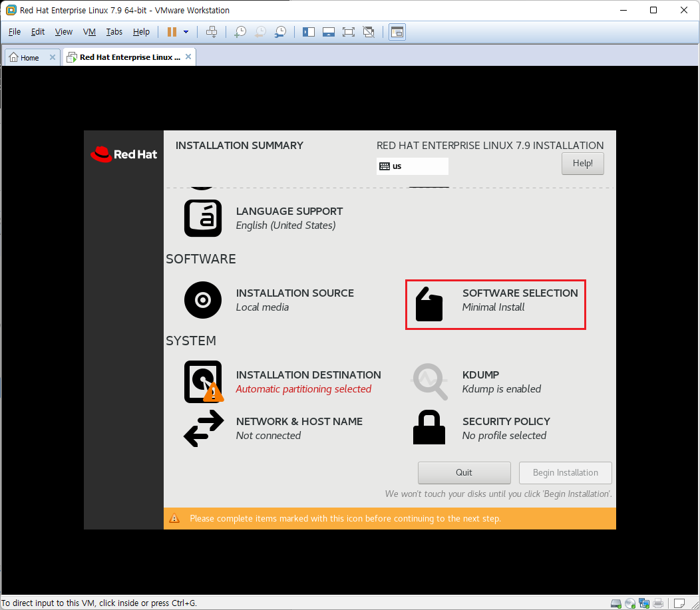The height and width of the screenshot is (610, 700).
Task: Expand the power options dropdown arrow
Action: pos(186,32)
